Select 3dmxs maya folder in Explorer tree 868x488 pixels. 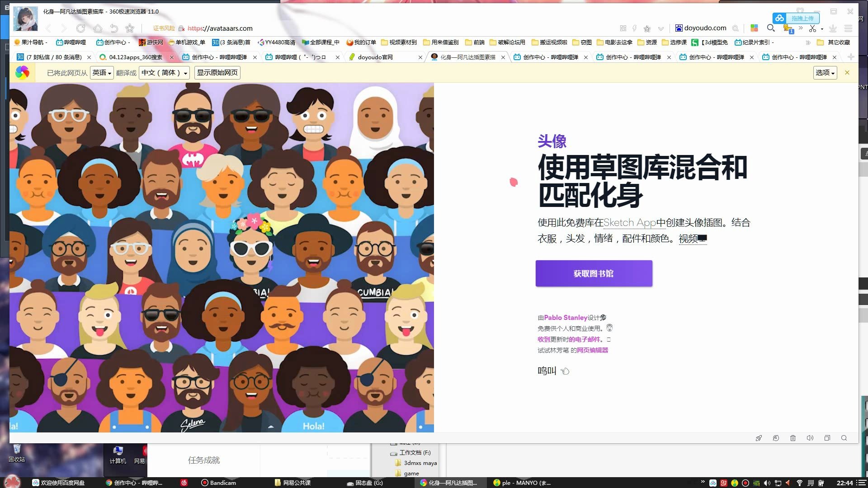coord(416,463)
